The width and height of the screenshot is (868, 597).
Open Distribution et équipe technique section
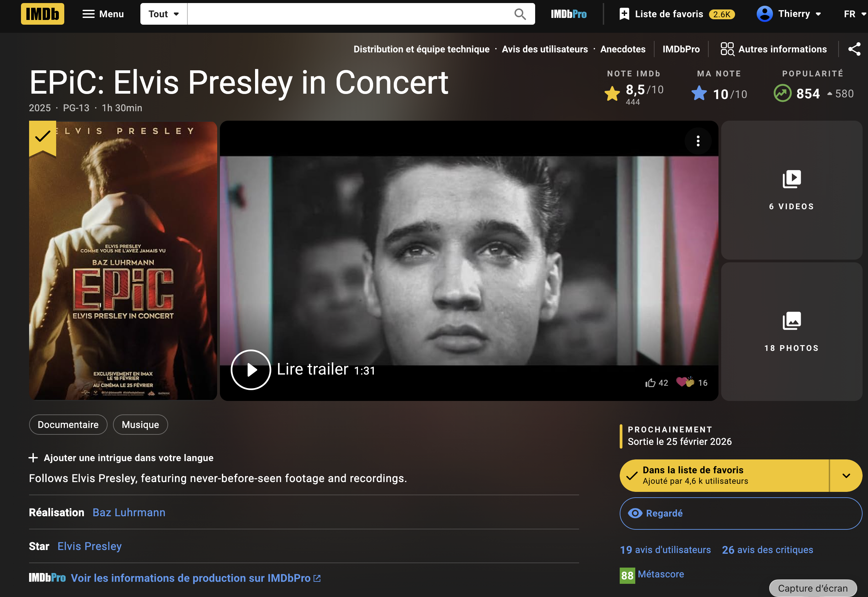(x=421, y=49)
